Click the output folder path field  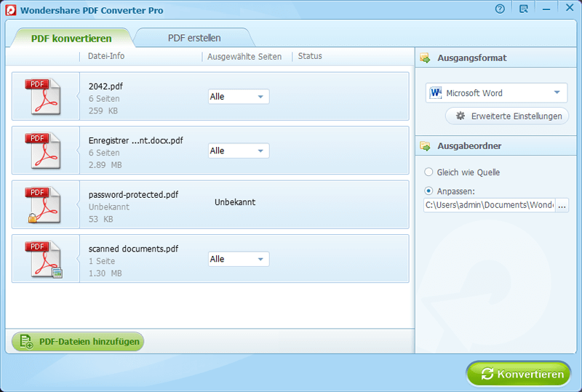[489, 205]
